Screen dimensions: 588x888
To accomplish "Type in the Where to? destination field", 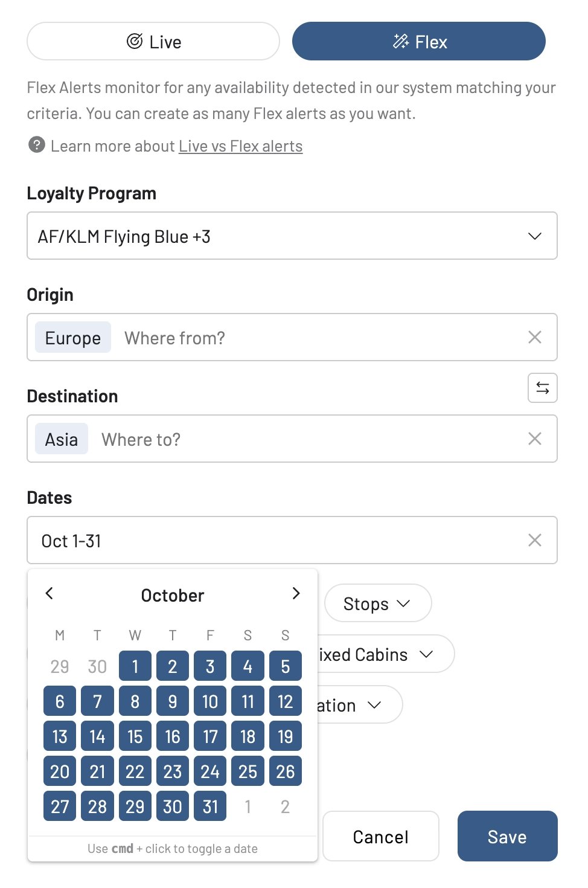I will (302, 439).
